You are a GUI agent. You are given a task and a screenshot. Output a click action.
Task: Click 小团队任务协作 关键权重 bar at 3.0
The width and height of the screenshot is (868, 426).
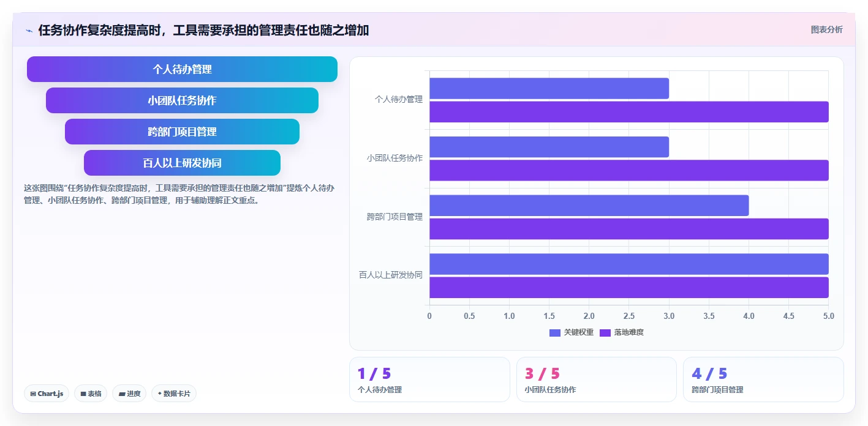549,147
